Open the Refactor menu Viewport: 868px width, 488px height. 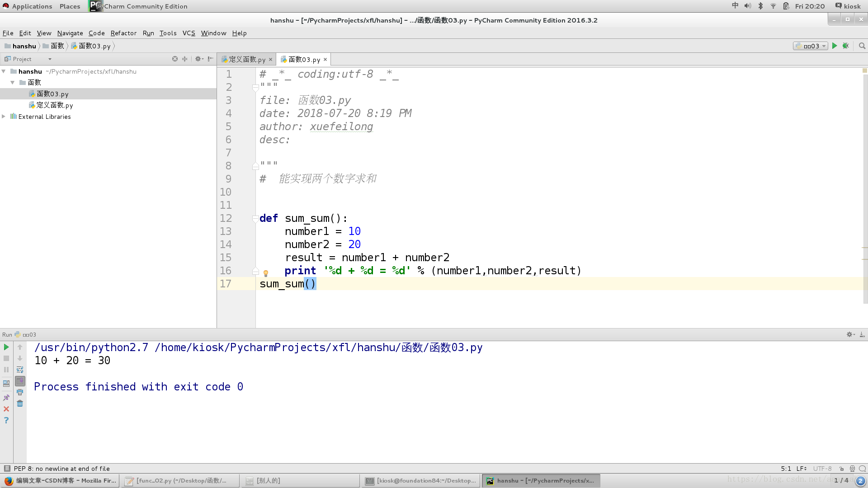(x=123, y=33)
